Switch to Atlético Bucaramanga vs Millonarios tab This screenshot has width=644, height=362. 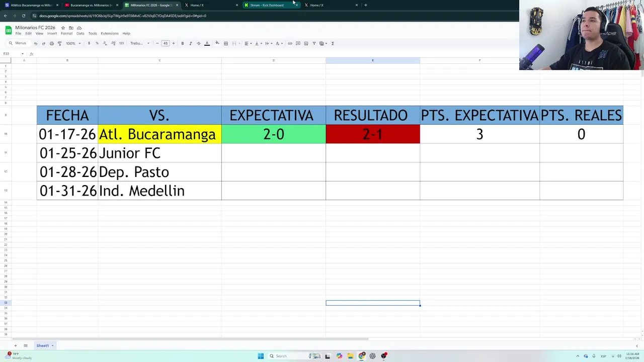31,5
